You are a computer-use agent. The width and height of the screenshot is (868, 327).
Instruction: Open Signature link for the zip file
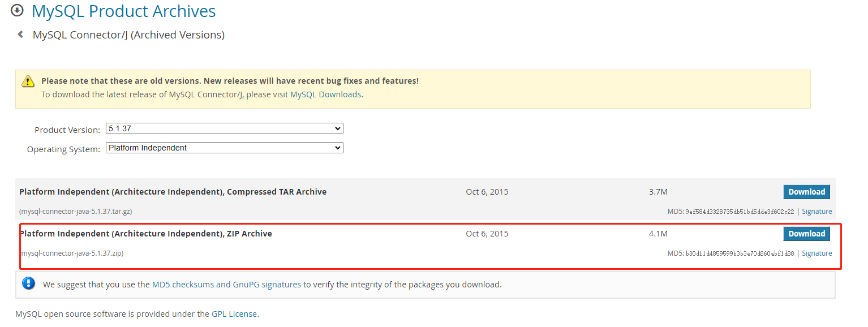pos(817,253)
